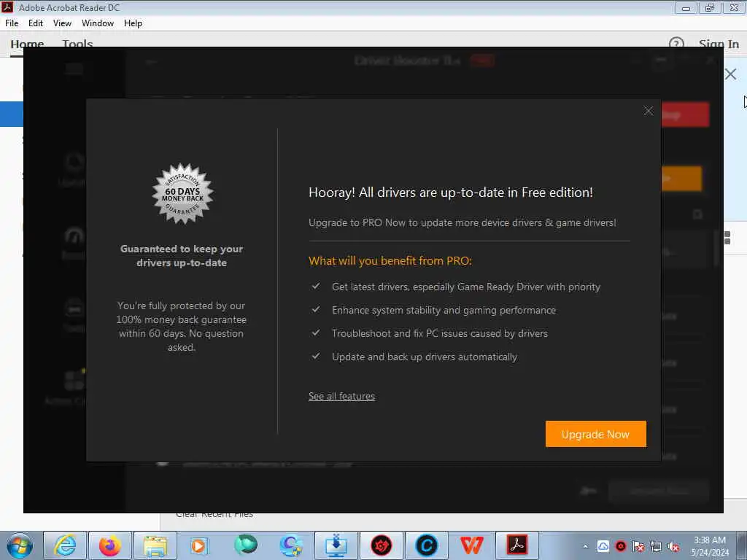Open the View menu in Acrobat Reader
Viewport: 747px width, 560px height.
62,23
